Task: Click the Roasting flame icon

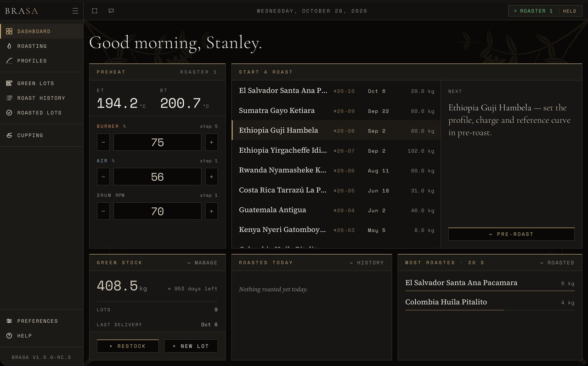Action: (9, 46)
